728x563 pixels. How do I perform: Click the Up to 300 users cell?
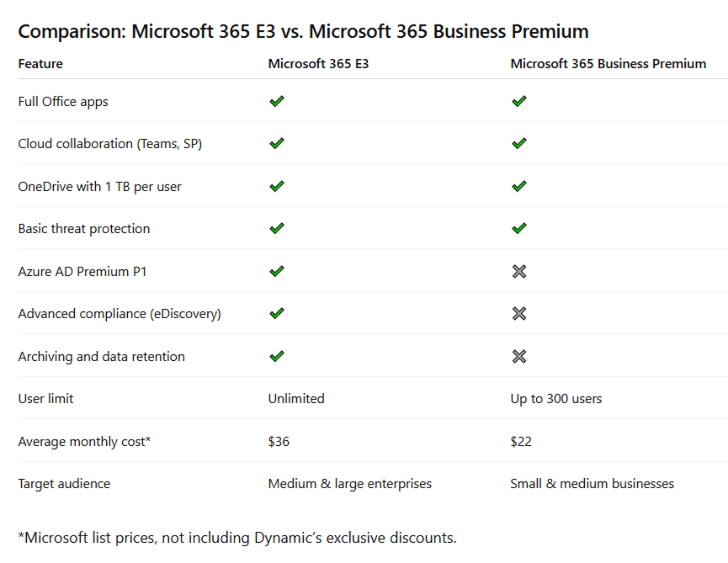555,399
